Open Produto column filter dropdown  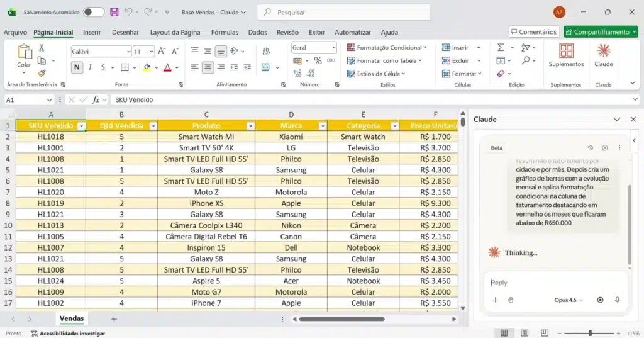pos(250,127)
